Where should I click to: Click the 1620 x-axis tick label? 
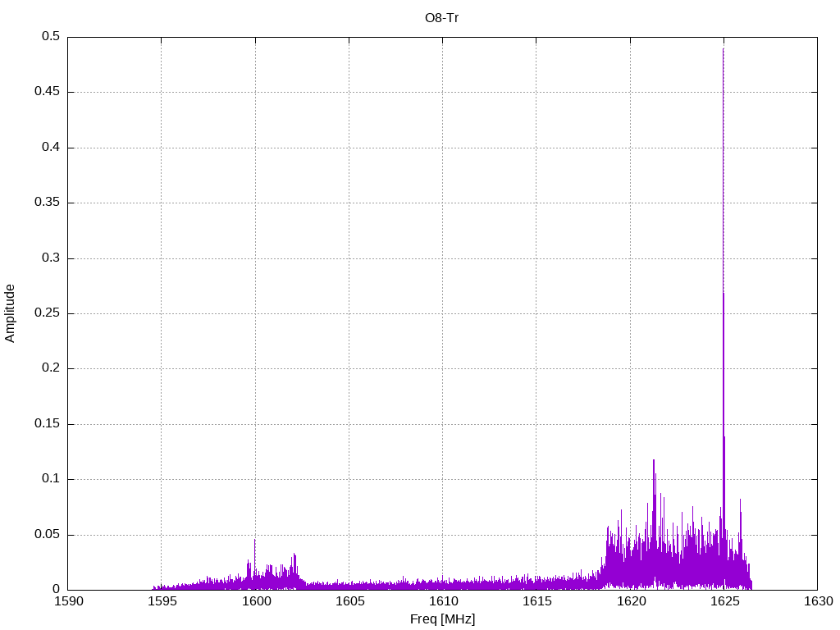(631, 601)
